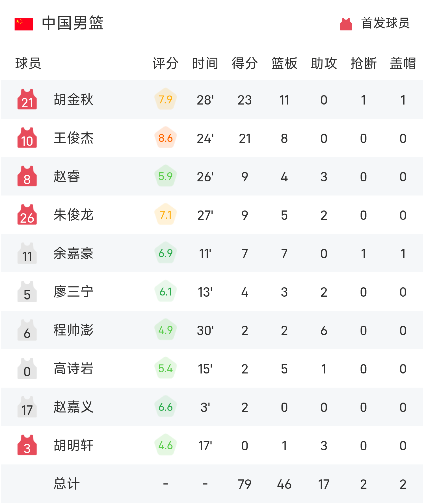424x504 pixels.
Task: Open player 王俊杰 name link
Action: click(x=73, y=138)
